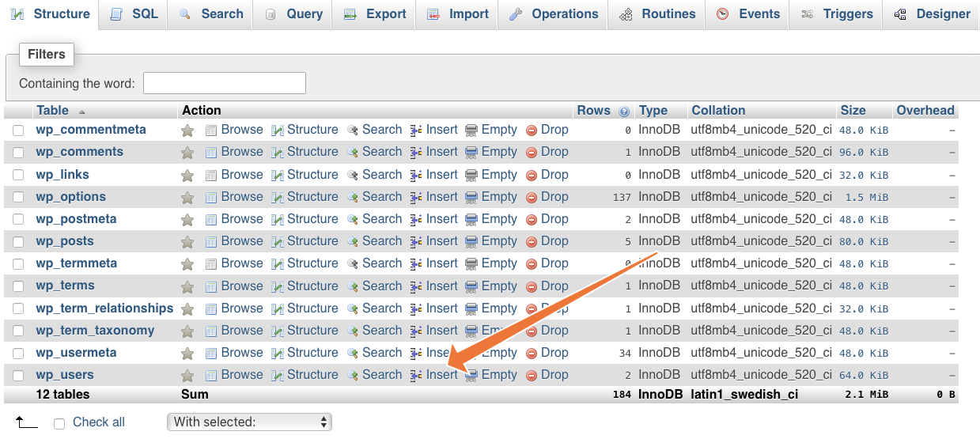Click the Structure icon in wp_posts row
The width and height of the screenshot is (980, 439).
point(278,242)
